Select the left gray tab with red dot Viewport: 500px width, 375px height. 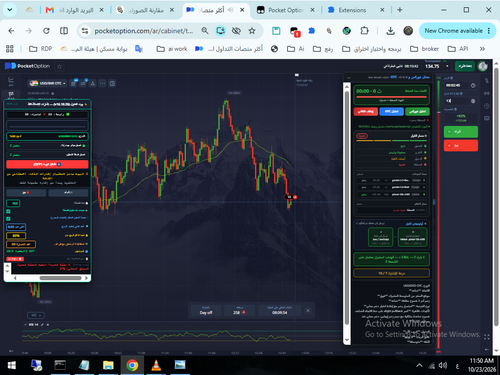point(26,192)
